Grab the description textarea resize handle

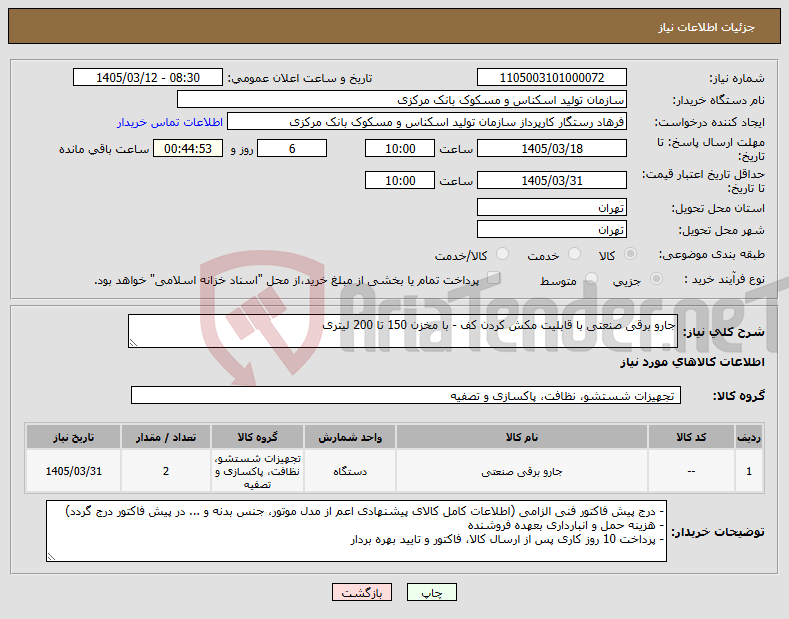(x=133, y=343)
